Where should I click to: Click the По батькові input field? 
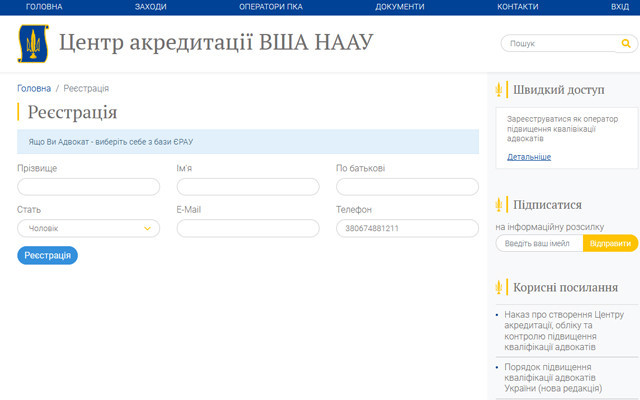click(407, 187)
